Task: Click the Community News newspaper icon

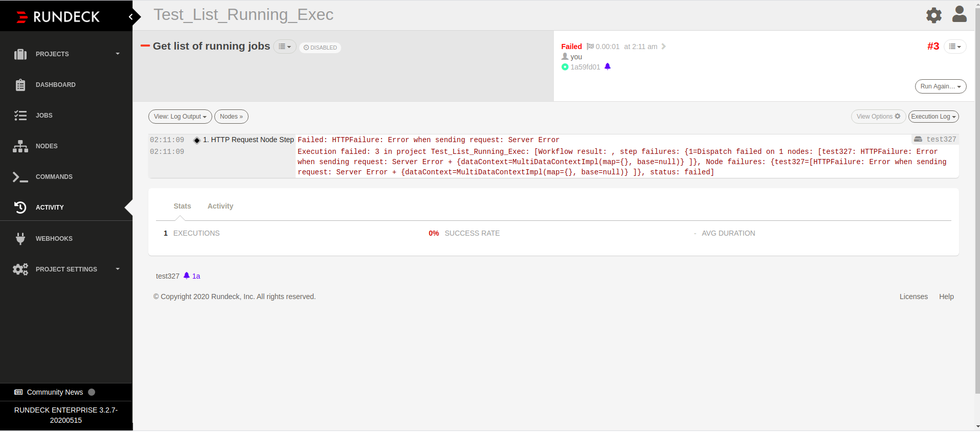Action: point(18,392)
